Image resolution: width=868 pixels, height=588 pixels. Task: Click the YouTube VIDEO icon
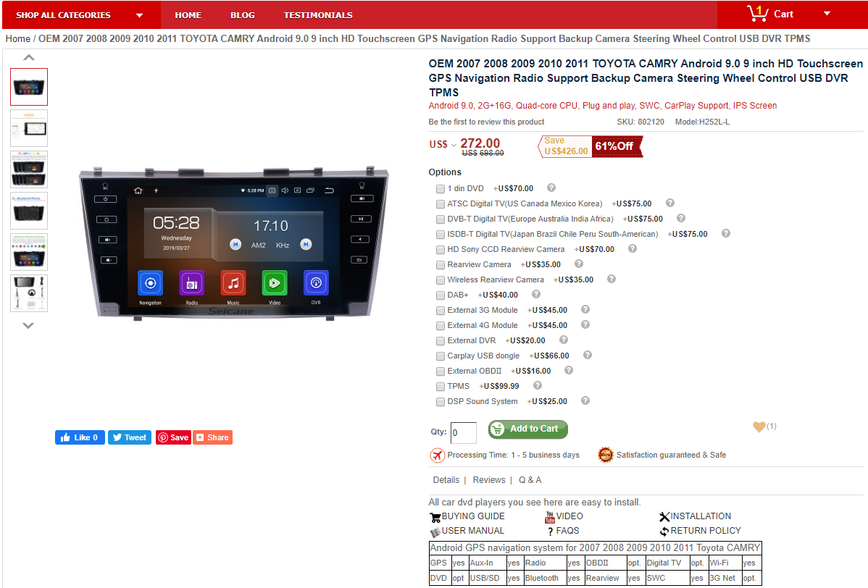pyautogui.click(x=550, y=517)
